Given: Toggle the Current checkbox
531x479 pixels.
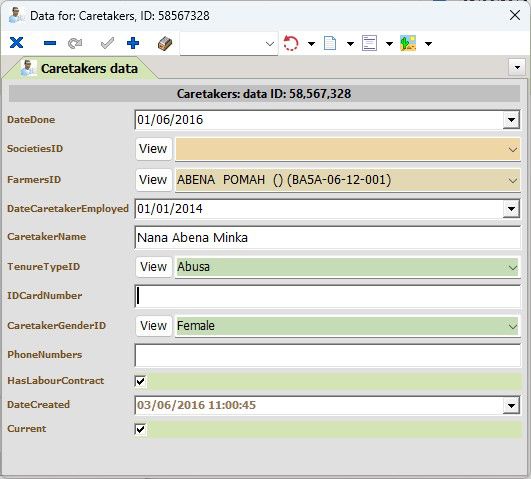Looking at the screenshot, I should 140,429.
